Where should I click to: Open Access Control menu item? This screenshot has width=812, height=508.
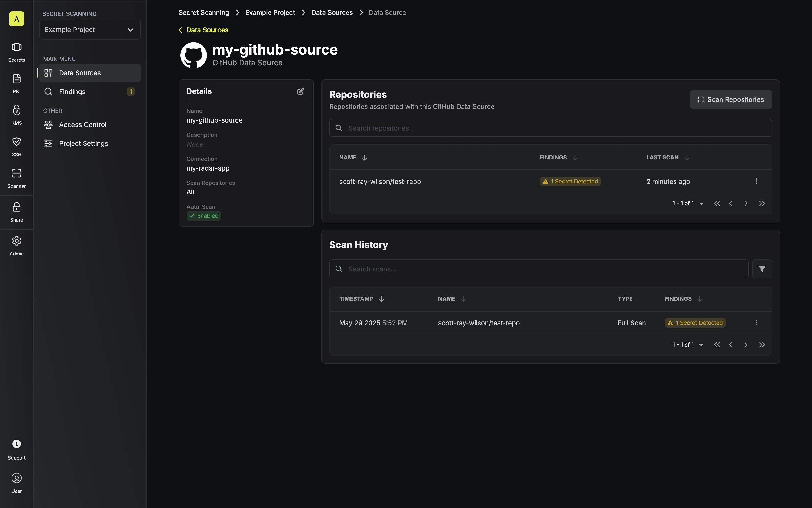90,125
